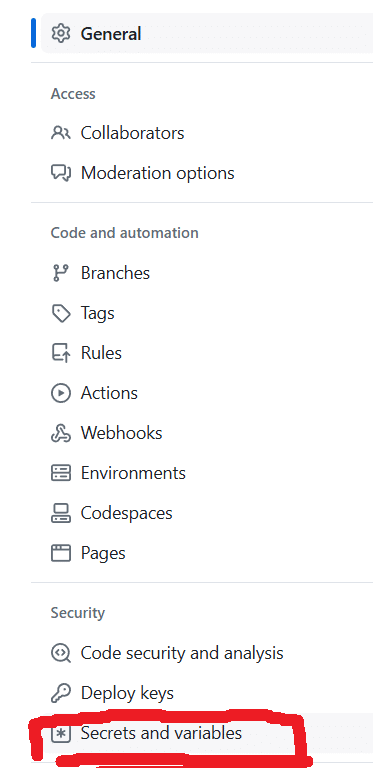Click the Webhooks icon
373x768 pixels.
click(x=61, y=433)
